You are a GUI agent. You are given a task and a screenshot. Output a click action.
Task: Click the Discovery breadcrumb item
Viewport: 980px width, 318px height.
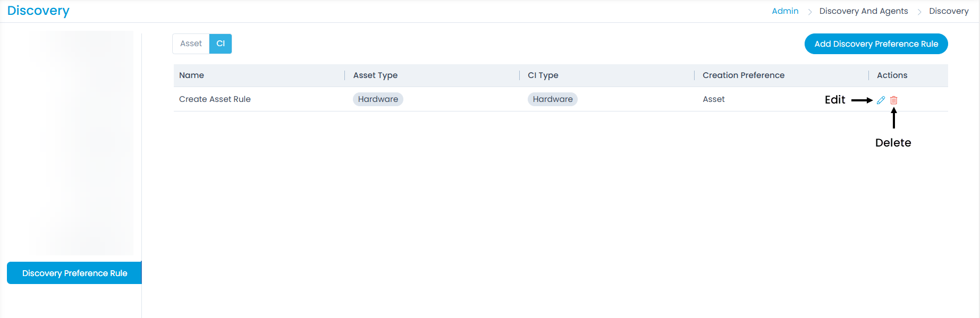click(x=949, y=11)
